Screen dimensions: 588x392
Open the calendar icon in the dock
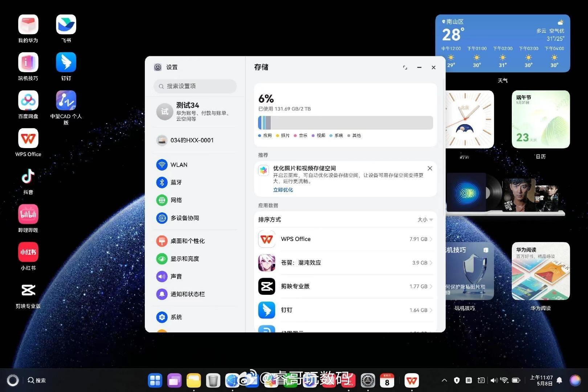click(x=387, y=380)
